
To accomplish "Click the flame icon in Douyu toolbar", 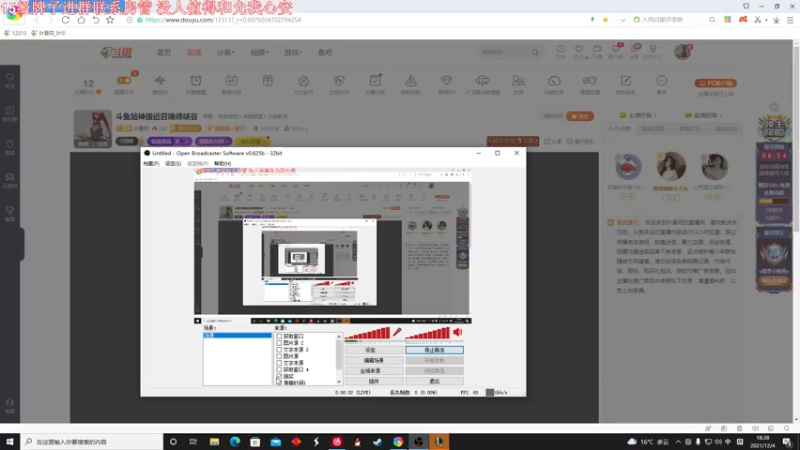I will coord(303,81).
